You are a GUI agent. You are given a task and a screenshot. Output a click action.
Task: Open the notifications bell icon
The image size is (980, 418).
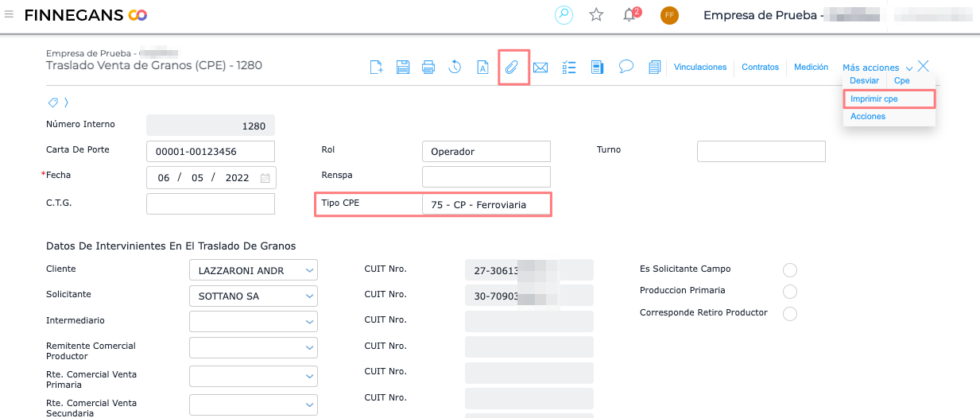[629, 15]
